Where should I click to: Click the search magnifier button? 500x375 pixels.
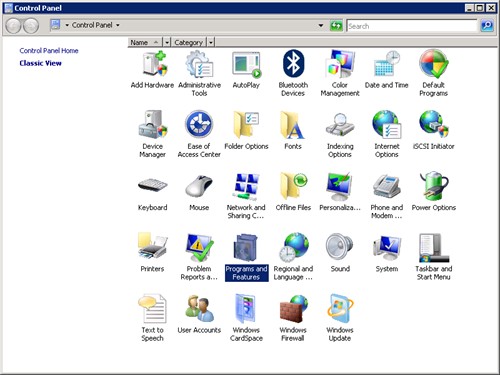(x=487, y=26)
